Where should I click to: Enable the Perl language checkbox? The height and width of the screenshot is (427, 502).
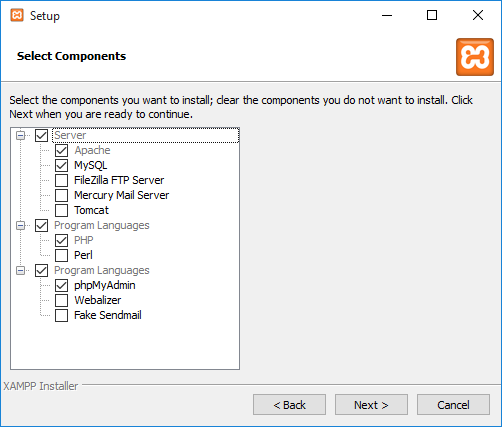pos(61,255)
